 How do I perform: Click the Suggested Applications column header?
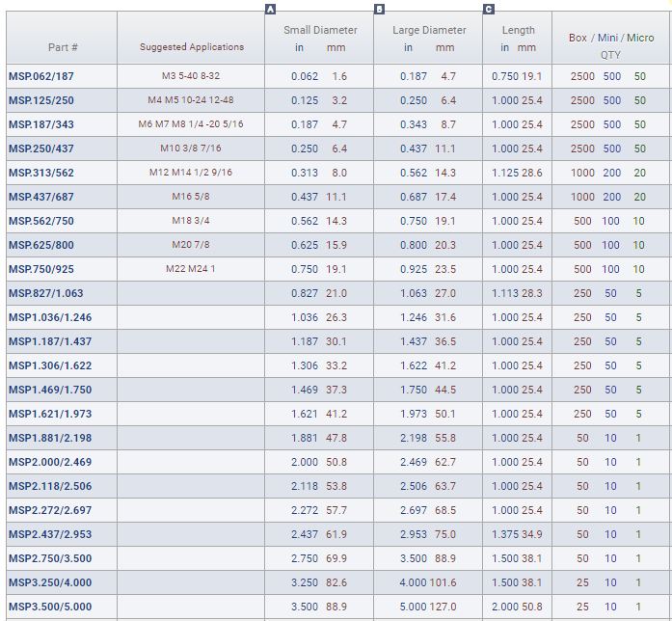[191, 47]
